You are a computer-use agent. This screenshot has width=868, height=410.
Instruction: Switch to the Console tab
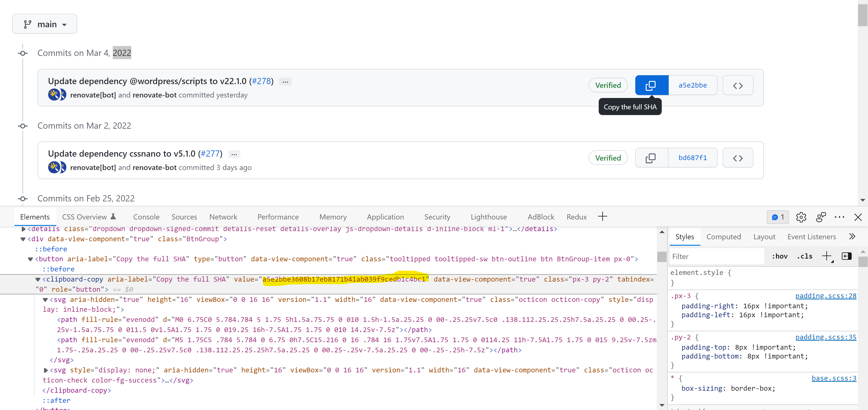click(146, 217)
